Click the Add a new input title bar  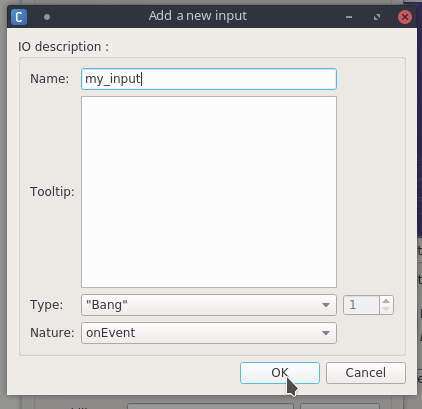pos(198,16)
